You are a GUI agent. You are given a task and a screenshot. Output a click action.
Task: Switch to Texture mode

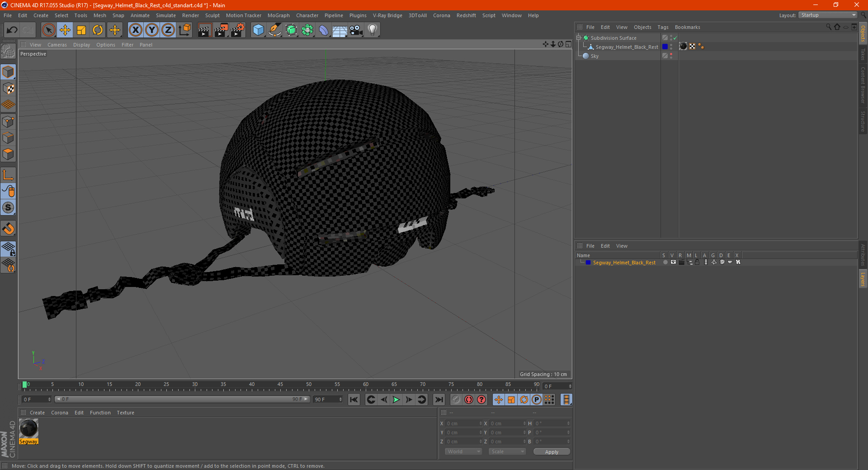[8, 89]
